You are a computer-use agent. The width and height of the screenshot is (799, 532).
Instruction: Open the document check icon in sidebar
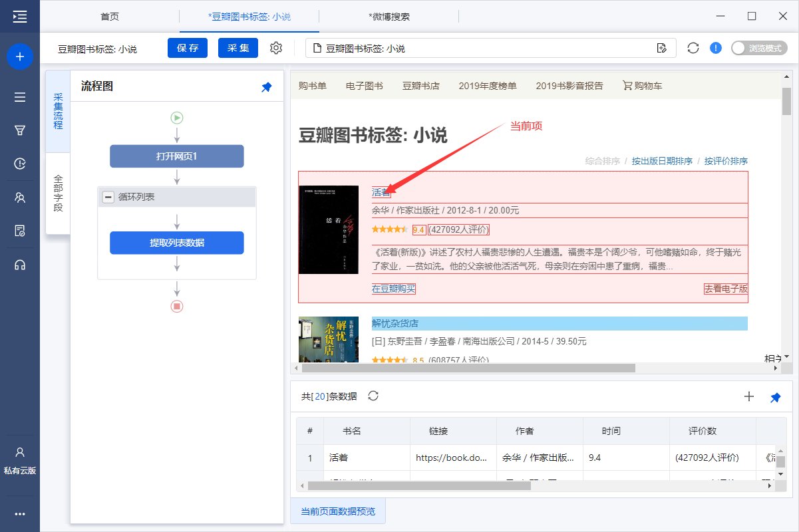[20, 231]
